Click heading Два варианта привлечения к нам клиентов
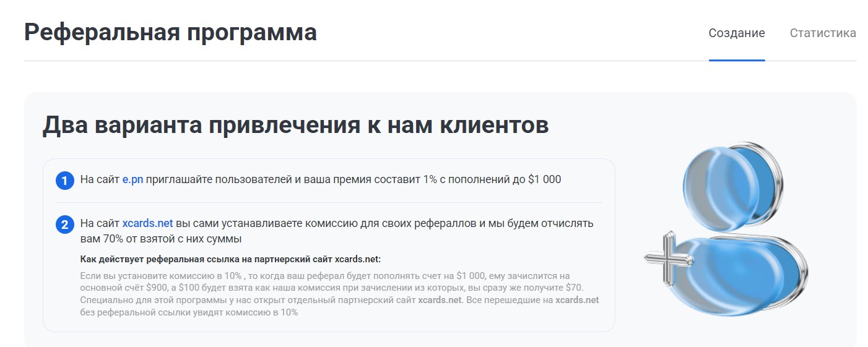The width and height of the screenshot is (868, 347). coord(295,125)
